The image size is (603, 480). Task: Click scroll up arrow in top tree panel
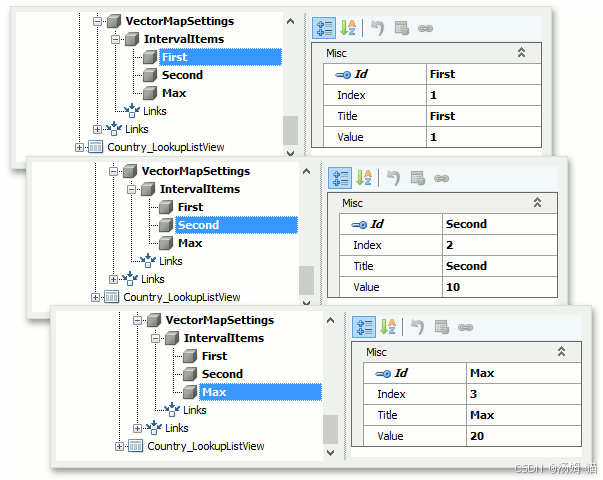[x=291, y=22]
